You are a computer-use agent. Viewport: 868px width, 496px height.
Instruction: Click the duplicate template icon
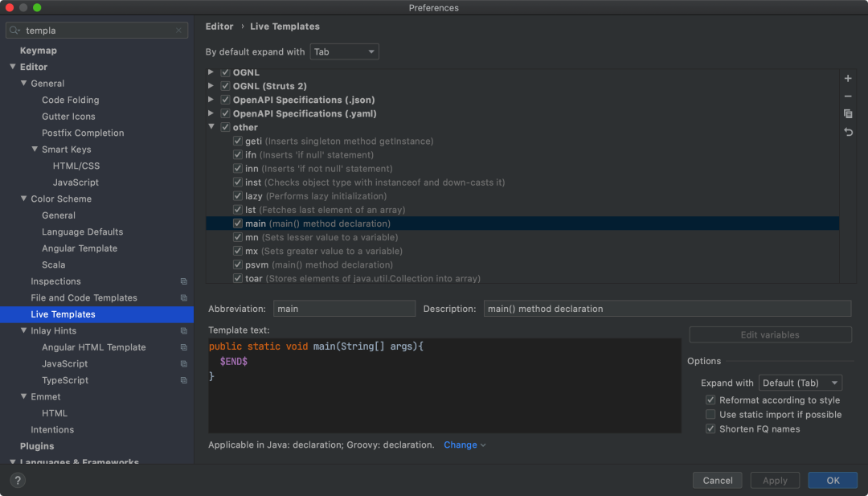tap(848, 114)
